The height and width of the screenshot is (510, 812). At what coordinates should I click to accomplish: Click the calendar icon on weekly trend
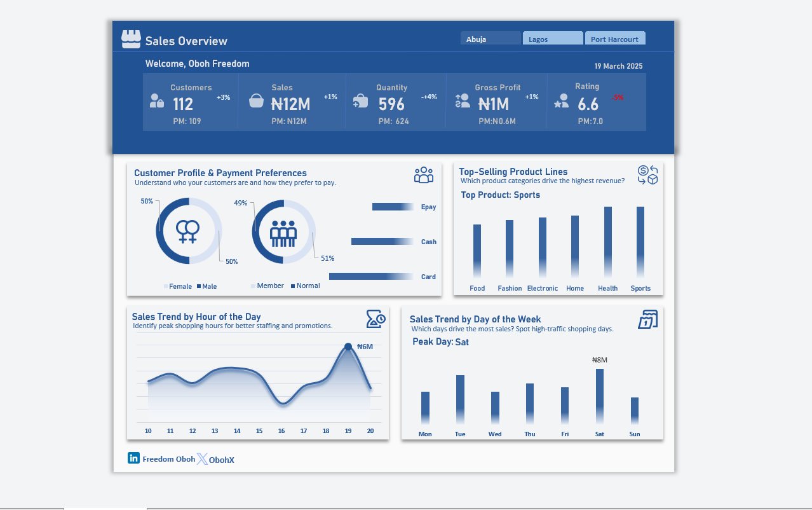(648, 319)
